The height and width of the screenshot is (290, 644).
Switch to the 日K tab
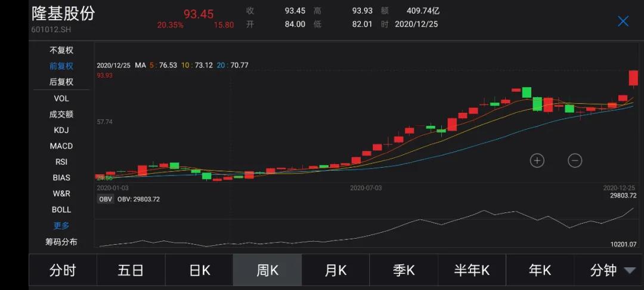199,270
